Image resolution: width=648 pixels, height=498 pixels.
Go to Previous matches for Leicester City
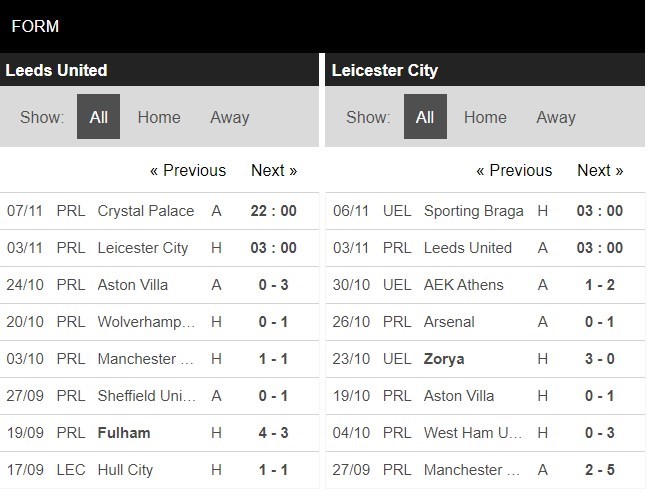514,170
